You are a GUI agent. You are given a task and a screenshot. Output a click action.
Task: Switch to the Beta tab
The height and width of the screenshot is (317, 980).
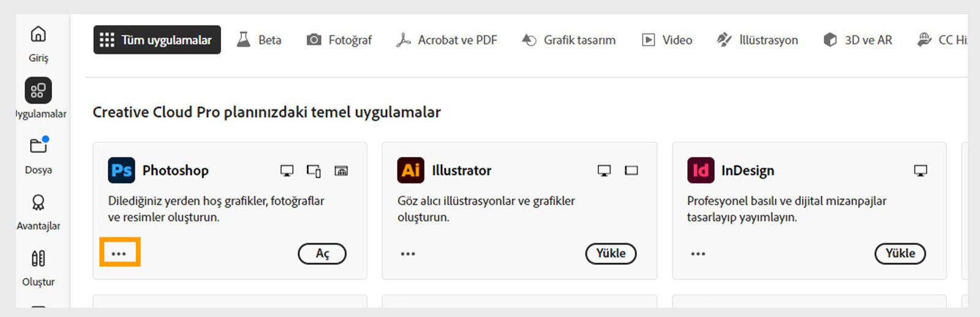[x=259, y=40]
